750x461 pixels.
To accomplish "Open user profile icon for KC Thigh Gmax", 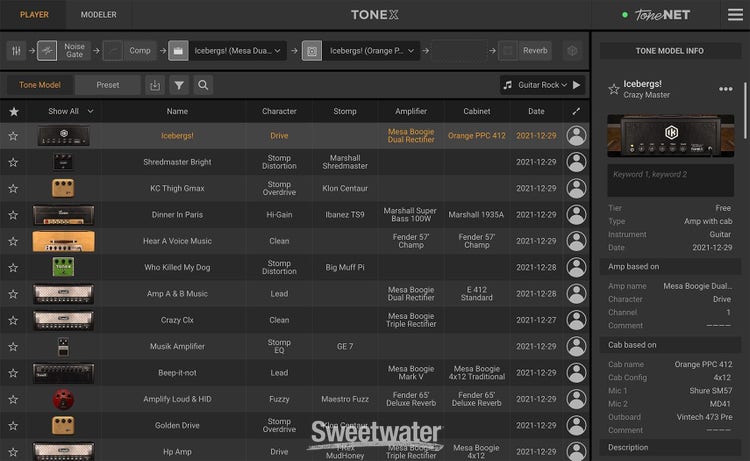I will click(x=576, y=188).
